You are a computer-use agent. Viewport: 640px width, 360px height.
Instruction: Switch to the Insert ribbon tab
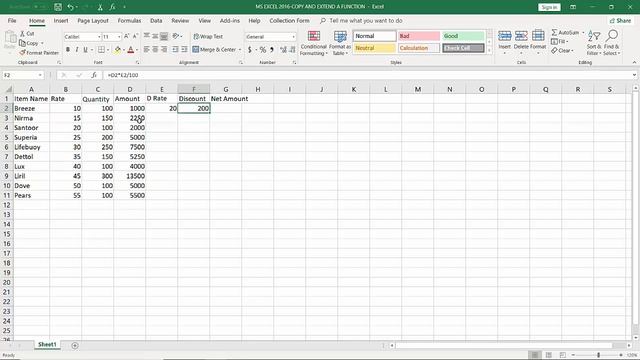click(x=61, y=20)
